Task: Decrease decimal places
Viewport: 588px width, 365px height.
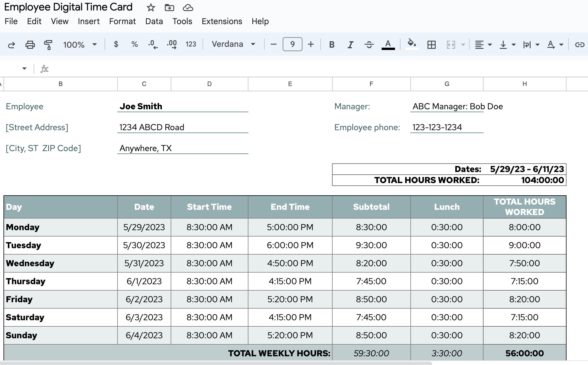Action: [152, 44]
